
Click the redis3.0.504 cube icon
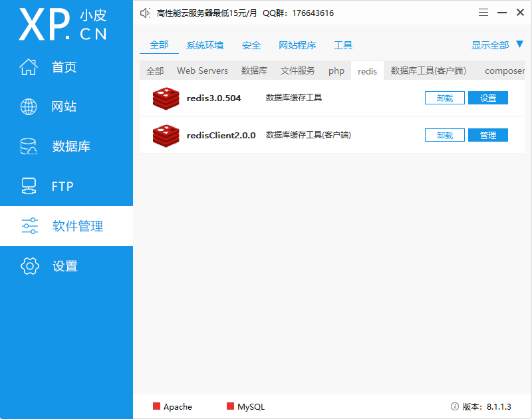point(166,98)
